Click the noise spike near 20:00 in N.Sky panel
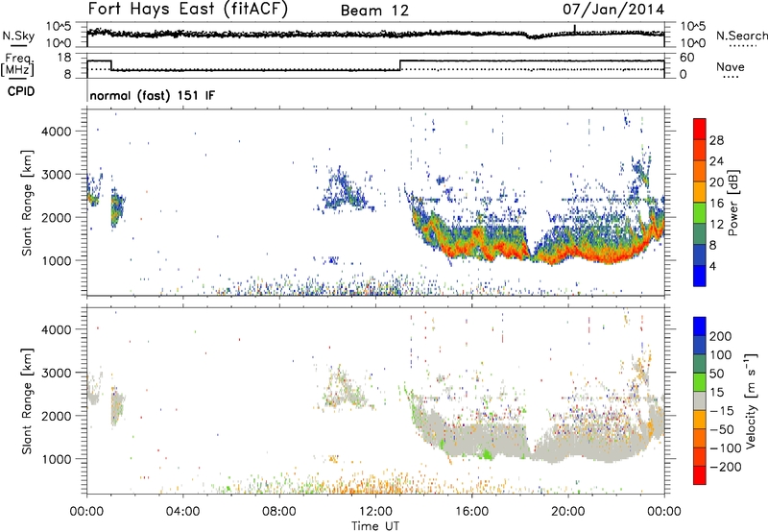Screen dimensions: 768x532 pyautogui.click(x=574, y=29)
